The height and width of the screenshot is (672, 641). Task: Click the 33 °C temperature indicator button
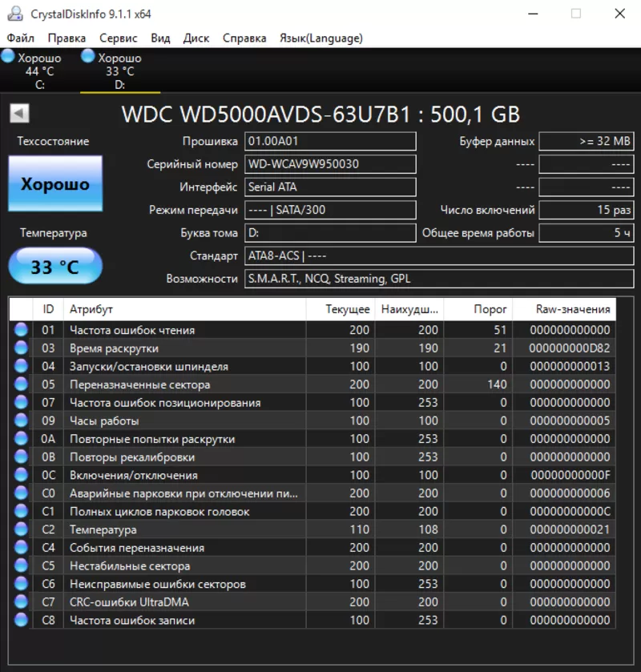[55, 267]
